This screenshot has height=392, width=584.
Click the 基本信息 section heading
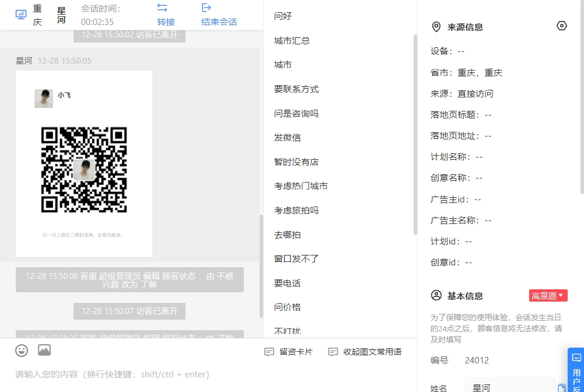click(465, 296)
